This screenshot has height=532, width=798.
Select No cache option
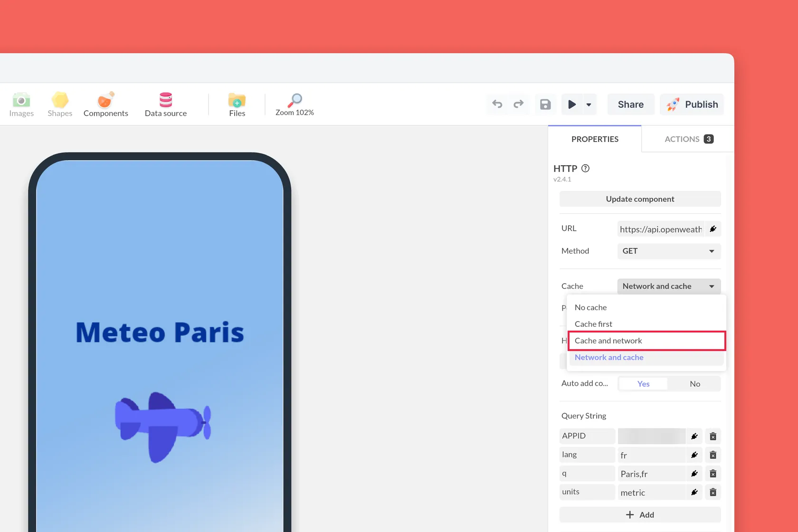(646, 307)
